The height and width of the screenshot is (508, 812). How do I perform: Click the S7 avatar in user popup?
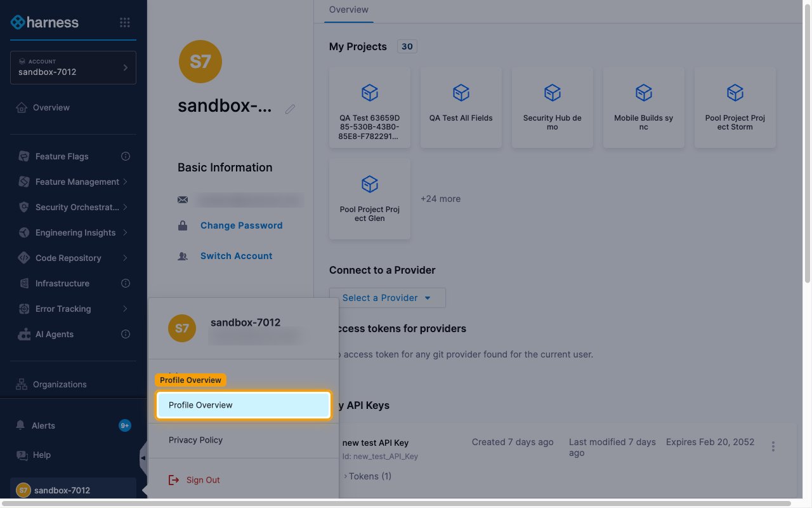182,328
